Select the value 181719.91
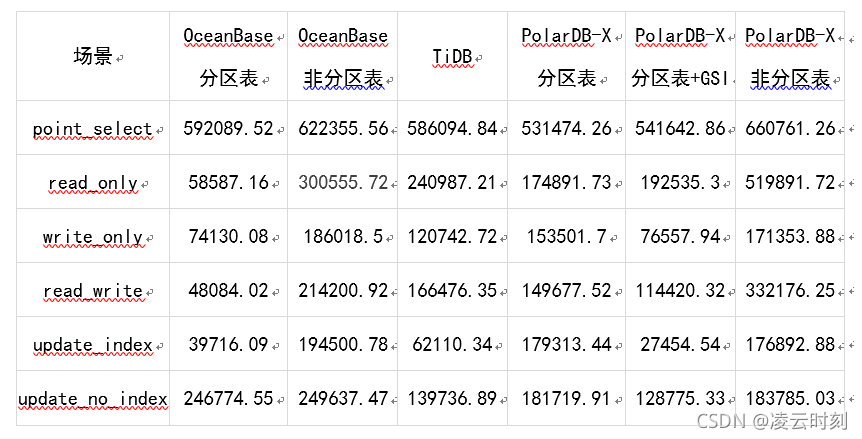 [x=566, y=398]
